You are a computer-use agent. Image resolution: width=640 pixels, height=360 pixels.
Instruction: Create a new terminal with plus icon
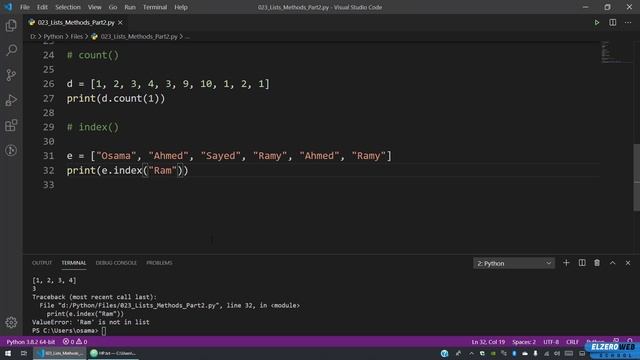pyautogui.click(x=566, y=263)
